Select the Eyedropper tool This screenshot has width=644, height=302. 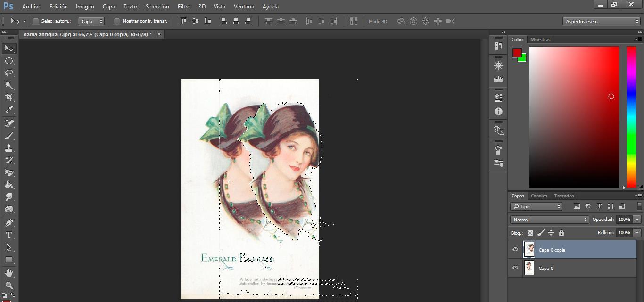pos(8,110)
